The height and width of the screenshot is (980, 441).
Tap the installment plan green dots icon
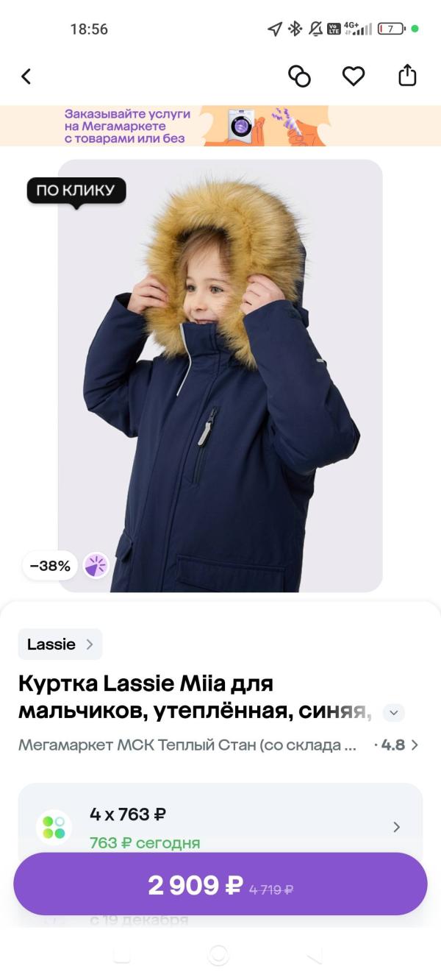[x=54, y=827]
